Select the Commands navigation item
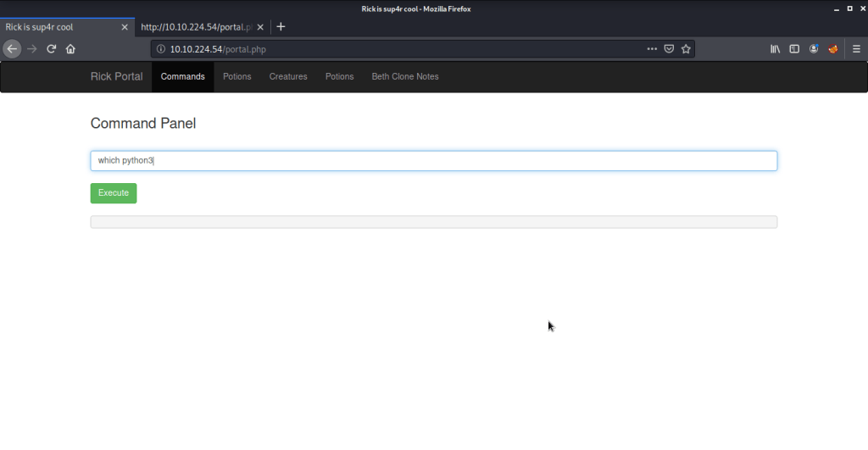868x450 pixels. [x=183, y=77]
